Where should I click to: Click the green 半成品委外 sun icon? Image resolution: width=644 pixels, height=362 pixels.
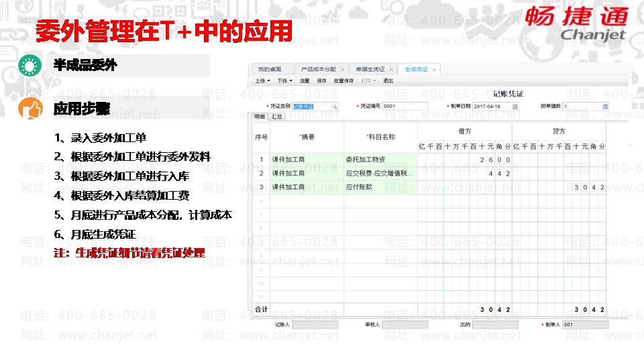[30, 65]
